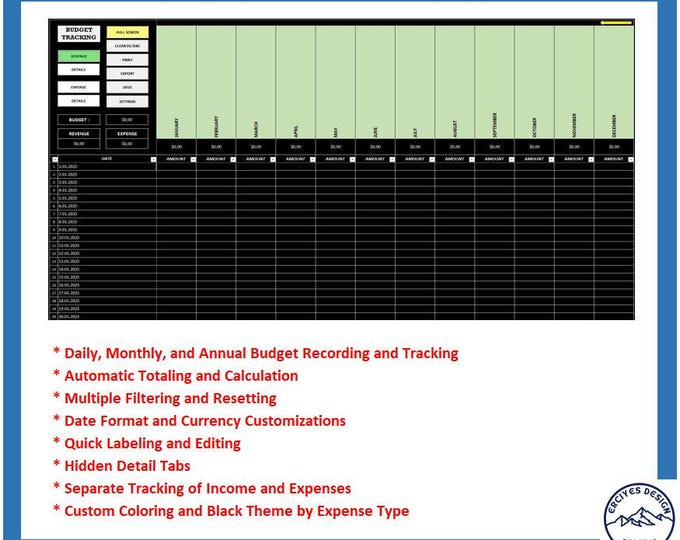Image resolution: width=680 pixels, height=540 pixels.
Task: Click the DECEMBER green column header
Action: [x=614, y=82]
